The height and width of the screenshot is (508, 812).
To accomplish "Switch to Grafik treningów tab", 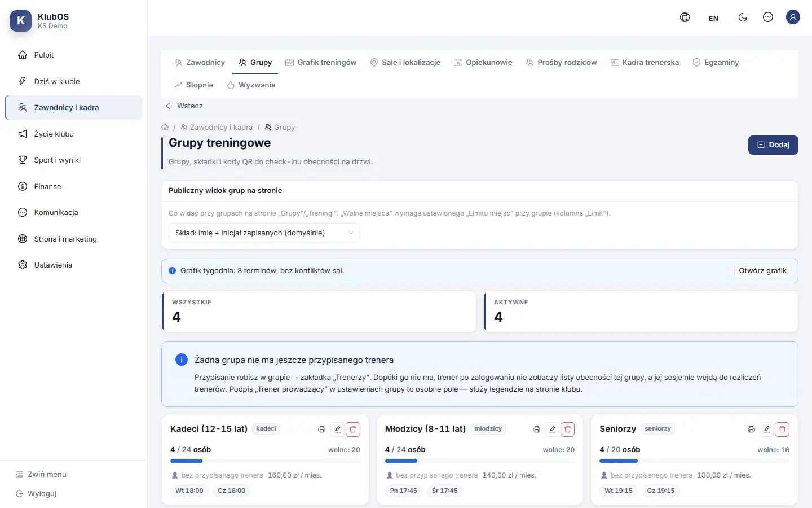I will 321,63.
